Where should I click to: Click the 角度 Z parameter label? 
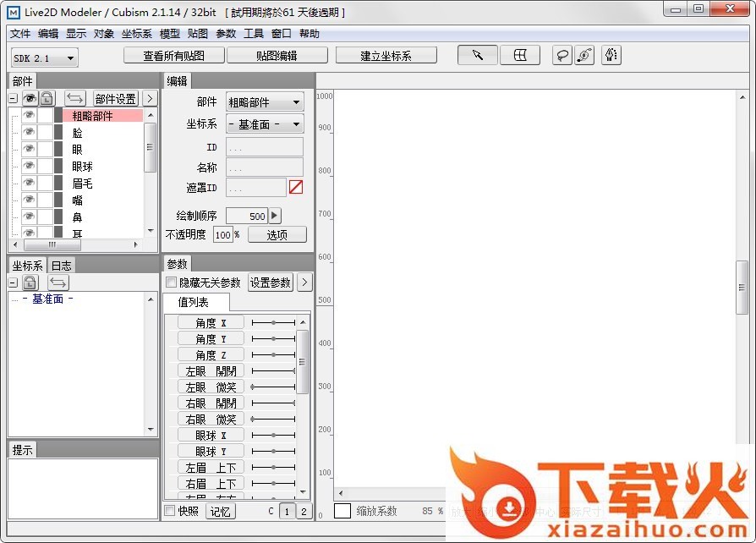(211, 355)
